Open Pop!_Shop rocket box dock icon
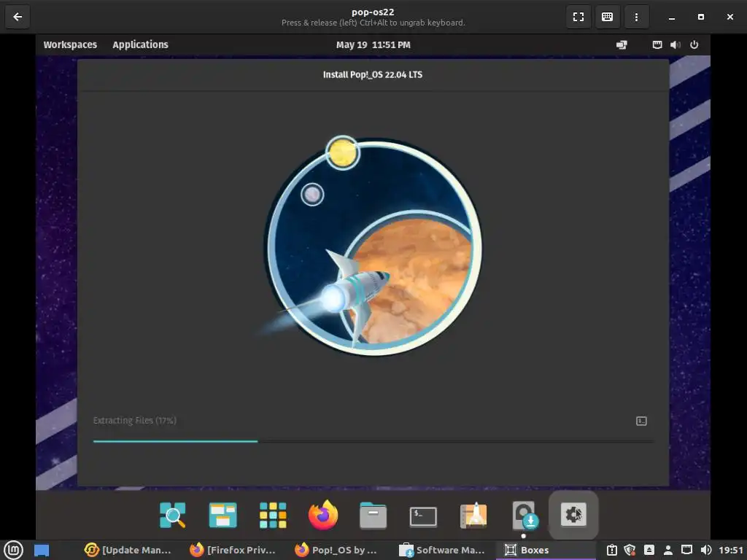747x560 pixels. [473, 516]
